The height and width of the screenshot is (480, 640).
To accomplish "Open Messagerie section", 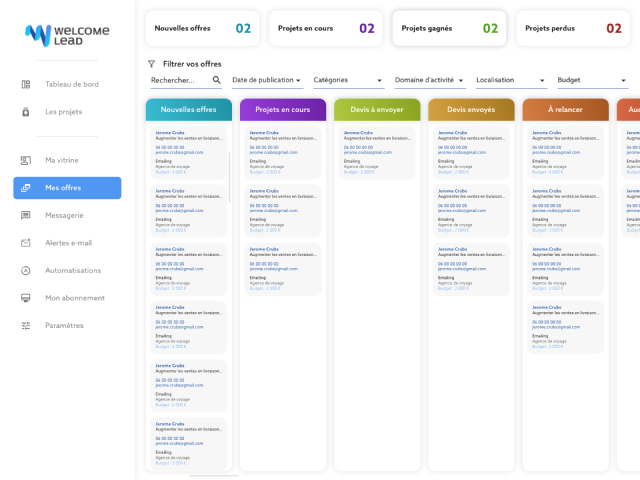I will [64, 215].
